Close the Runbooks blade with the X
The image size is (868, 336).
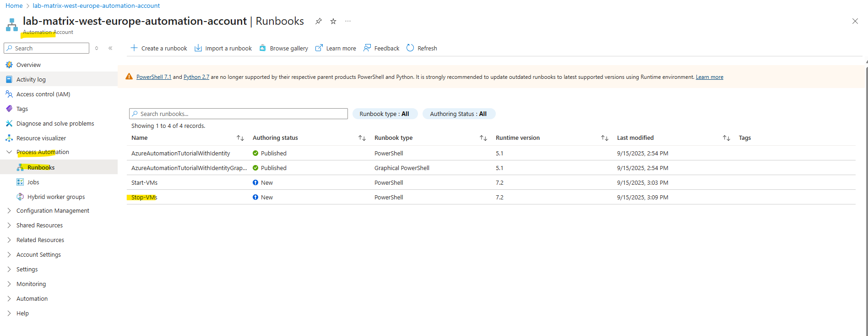pyautogui.click(x=855, y=21)
